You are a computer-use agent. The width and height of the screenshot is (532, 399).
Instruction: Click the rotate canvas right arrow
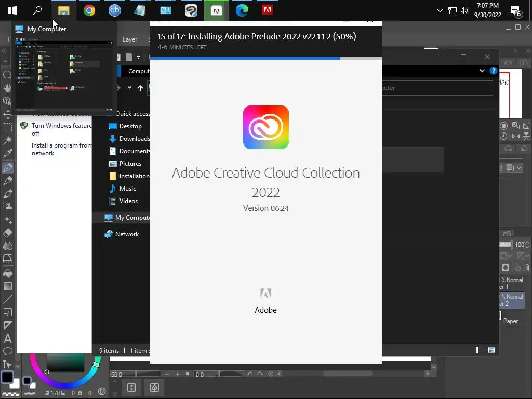260,374
